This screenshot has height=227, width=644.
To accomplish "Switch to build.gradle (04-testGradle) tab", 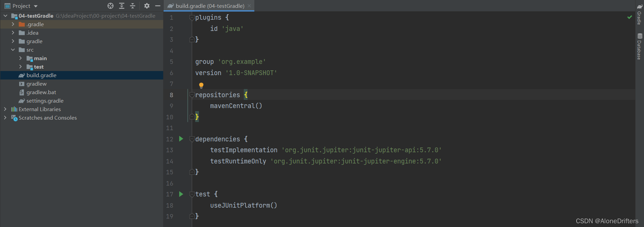I will (210, 6).
